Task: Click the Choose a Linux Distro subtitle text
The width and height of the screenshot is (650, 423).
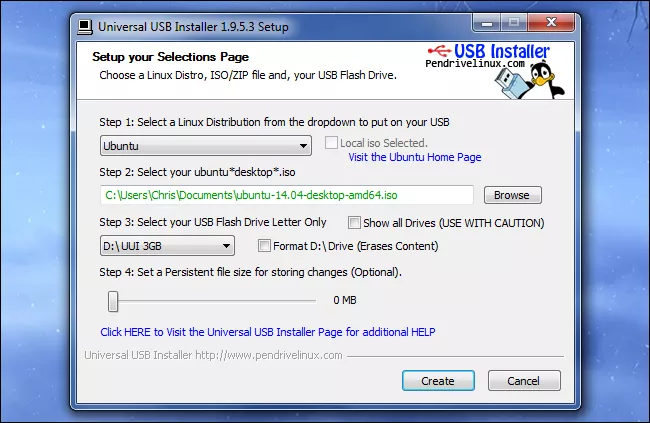Action: coord(248,75)
